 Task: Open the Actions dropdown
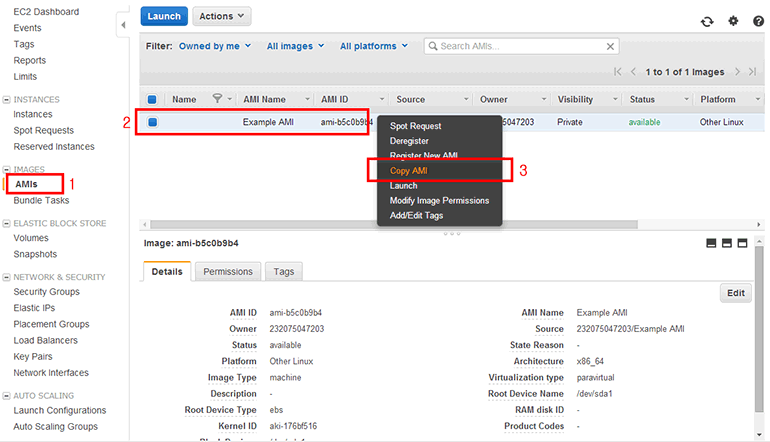pos(220,17)
